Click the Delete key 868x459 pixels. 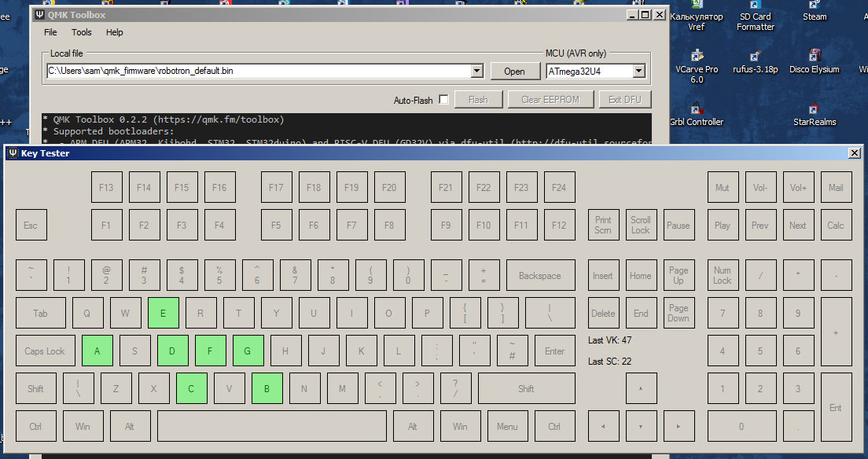pos(603,313)
